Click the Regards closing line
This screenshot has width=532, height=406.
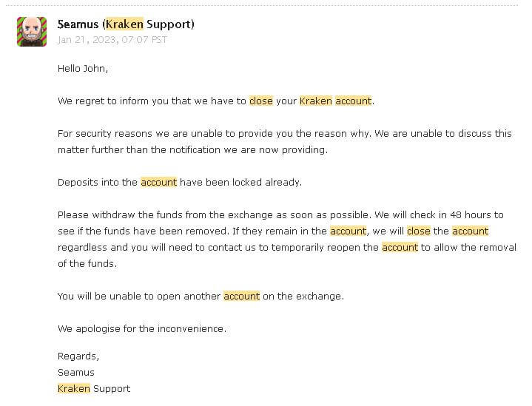tap(78, 356)
